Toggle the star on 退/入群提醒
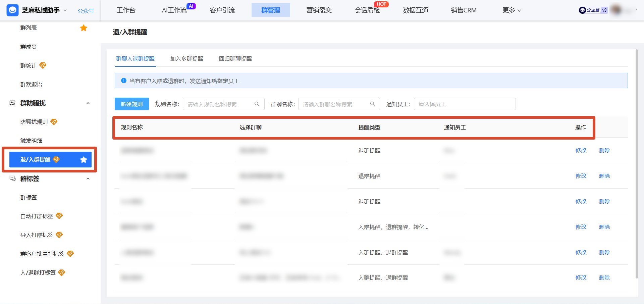This screenshot has height=304, width=644. point(84,160)
